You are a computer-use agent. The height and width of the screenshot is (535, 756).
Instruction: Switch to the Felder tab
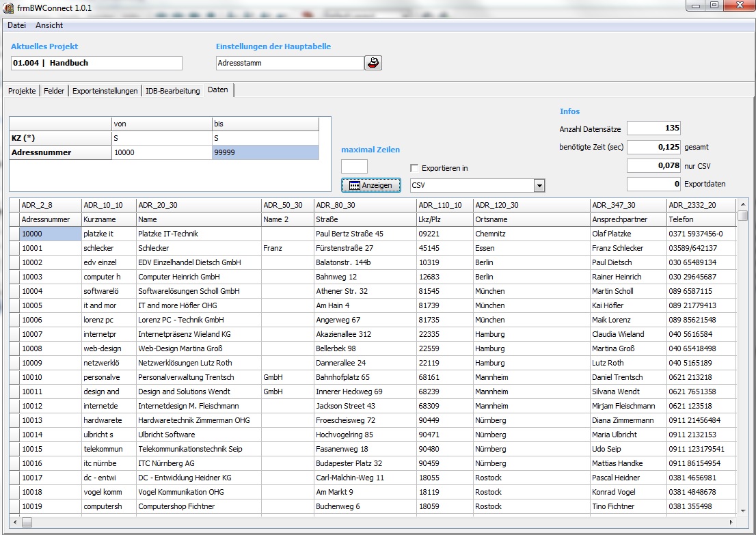coord(54,91)
